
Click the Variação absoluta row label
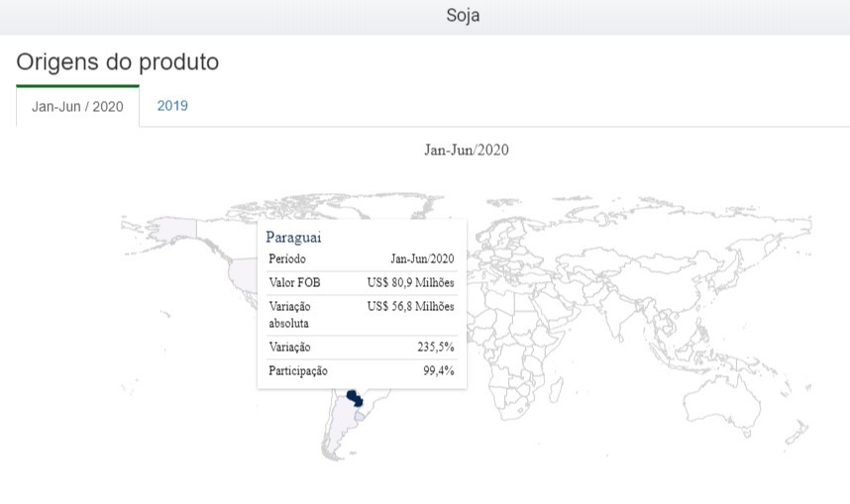(x=289, y=315)
